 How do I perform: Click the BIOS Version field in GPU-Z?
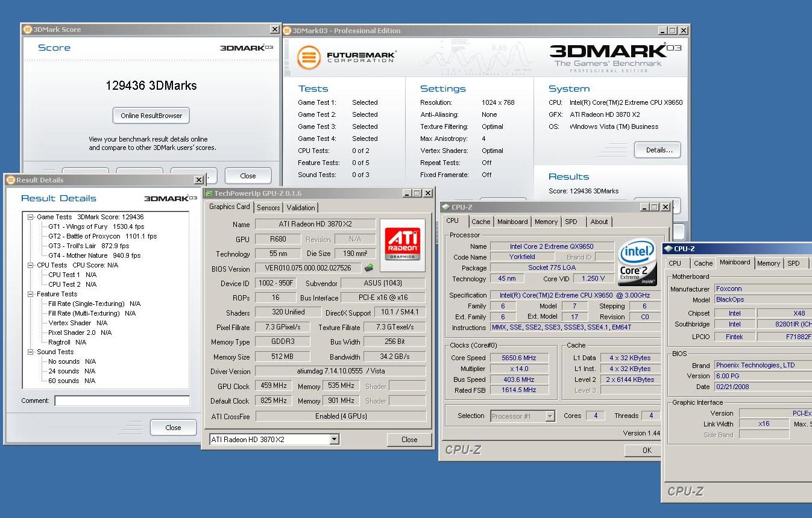(307, 268)
